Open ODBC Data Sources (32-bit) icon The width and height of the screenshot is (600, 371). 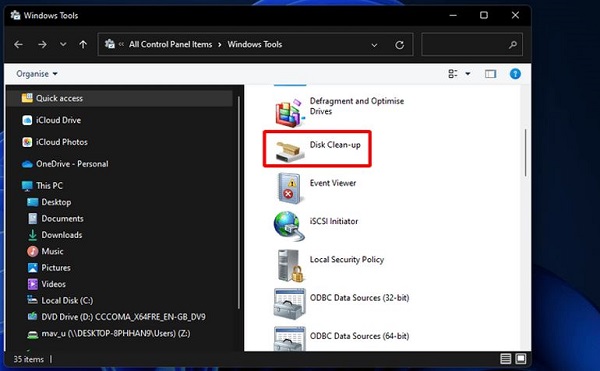point(290,303)
